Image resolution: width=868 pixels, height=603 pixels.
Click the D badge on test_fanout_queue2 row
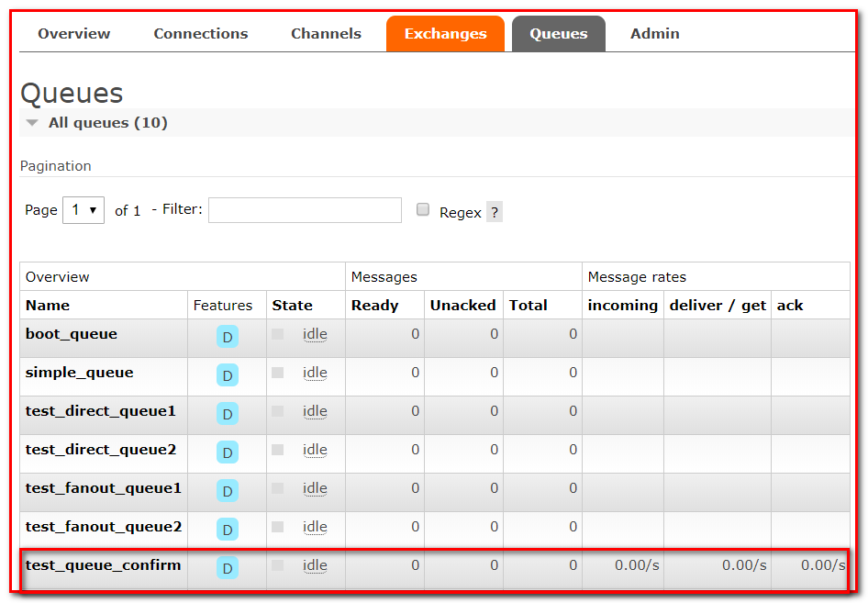click(x=228, y=530)
